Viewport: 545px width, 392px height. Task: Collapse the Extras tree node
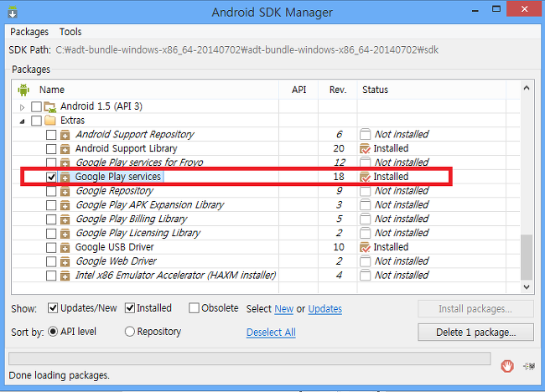[23, 121]
